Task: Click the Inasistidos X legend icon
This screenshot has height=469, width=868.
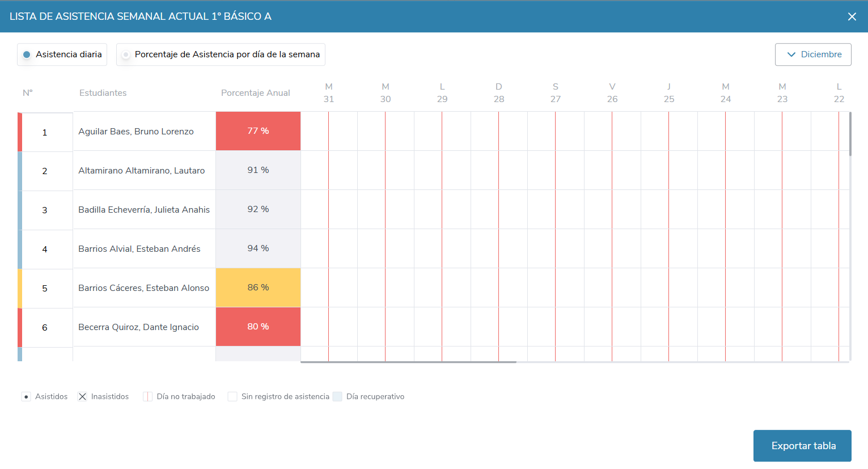Action: [82, 396]
